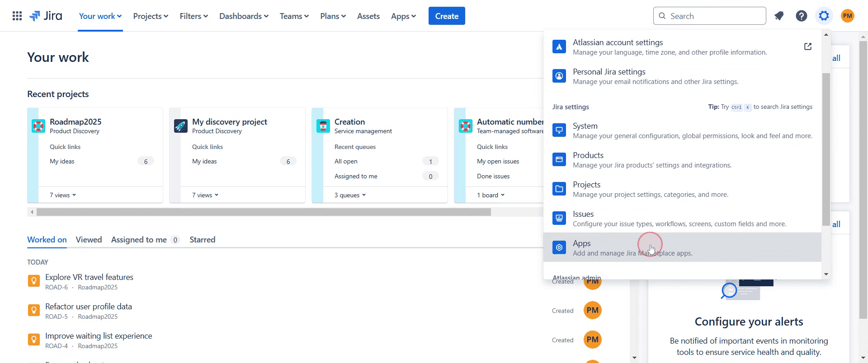Click the idea icon beside Refactor user profile data
Image resolution: width=868 pixels, height=363 pixels.
click(34, 310)
